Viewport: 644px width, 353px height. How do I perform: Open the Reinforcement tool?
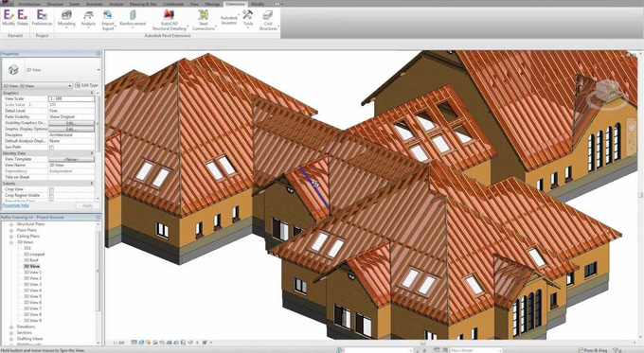tap(133, 19)
